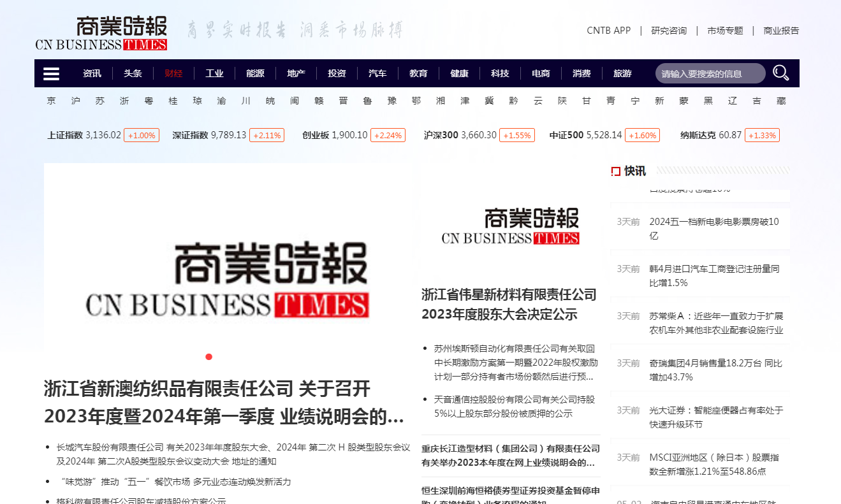The image size is (841, 504).
Task: Switch to the 汽车 section
Action: [x=377, y=73]
